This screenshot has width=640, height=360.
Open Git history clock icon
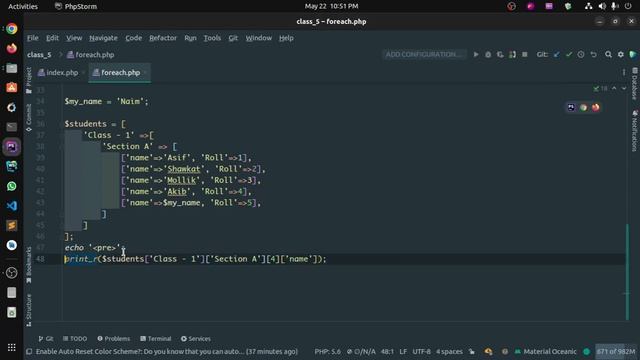click(x=581, y=54)
